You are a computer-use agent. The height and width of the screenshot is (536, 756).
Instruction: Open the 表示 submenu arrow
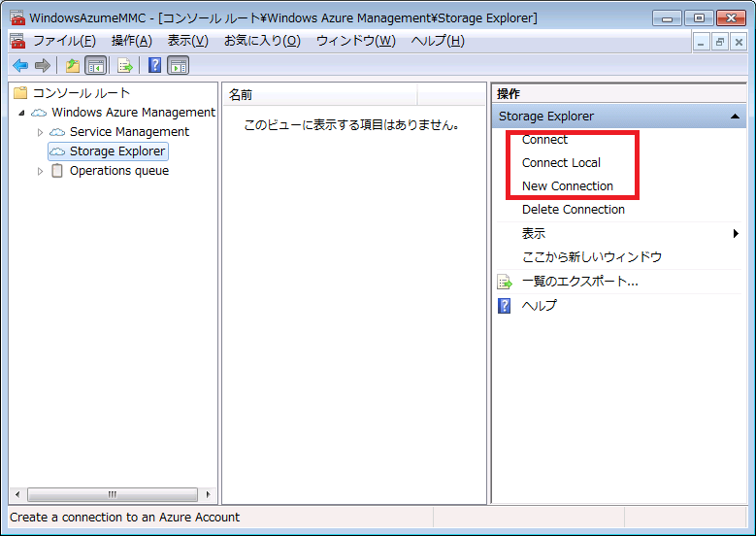tap(736, 233)
